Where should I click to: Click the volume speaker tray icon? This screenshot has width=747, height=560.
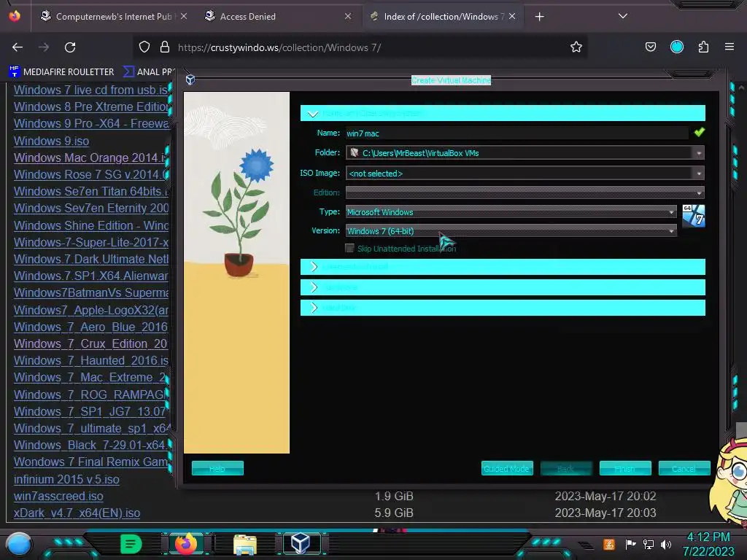[x=665, y=544]
